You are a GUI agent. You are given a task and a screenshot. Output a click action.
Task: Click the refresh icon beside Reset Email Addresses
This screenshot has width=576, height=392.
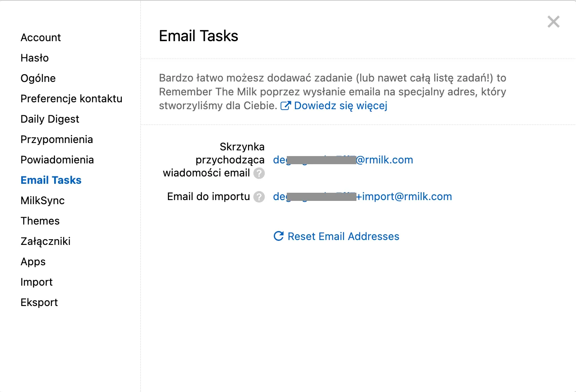[279, 236]
